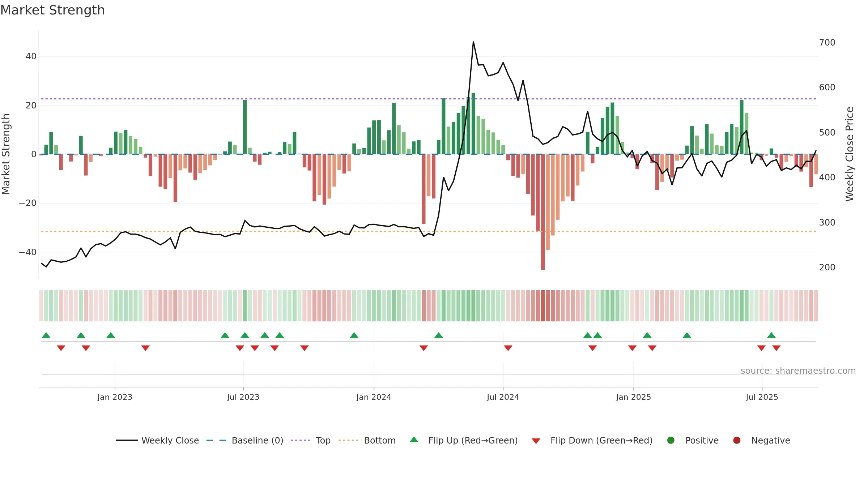
Task: Click the blue dashed Baseline sample in the legend
Action: (216, 440)
